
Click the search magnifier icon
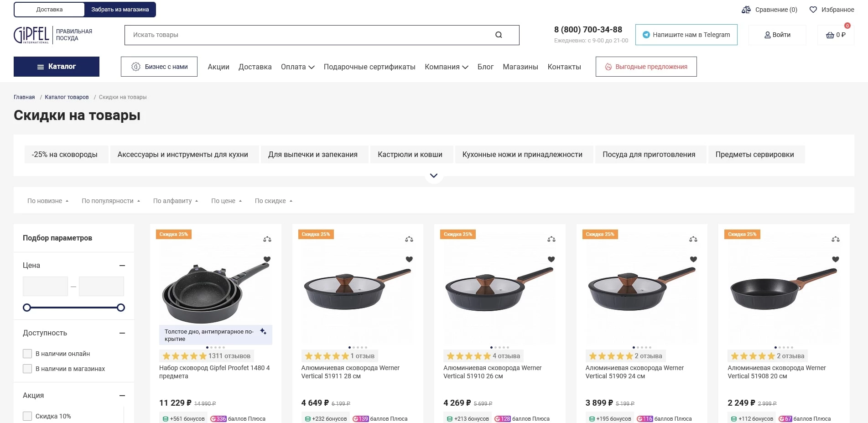pyautogui.click(x=499, y=35)
